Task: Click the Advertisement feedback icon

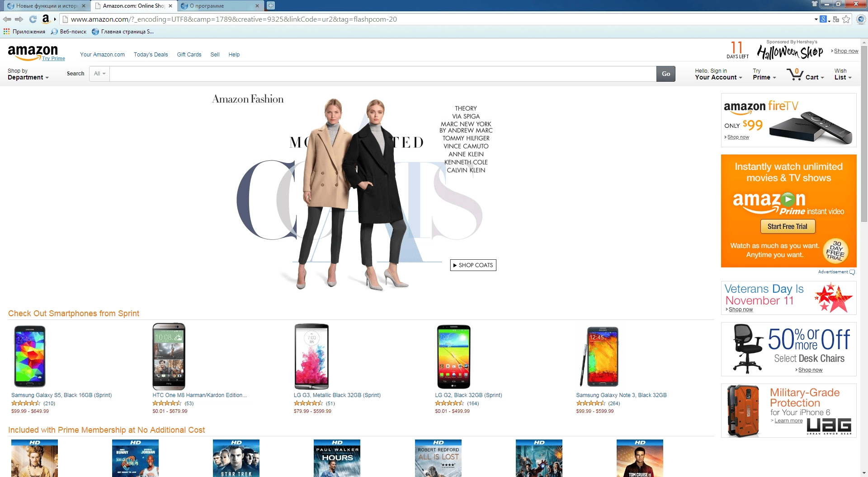Action: click(852, 272)
